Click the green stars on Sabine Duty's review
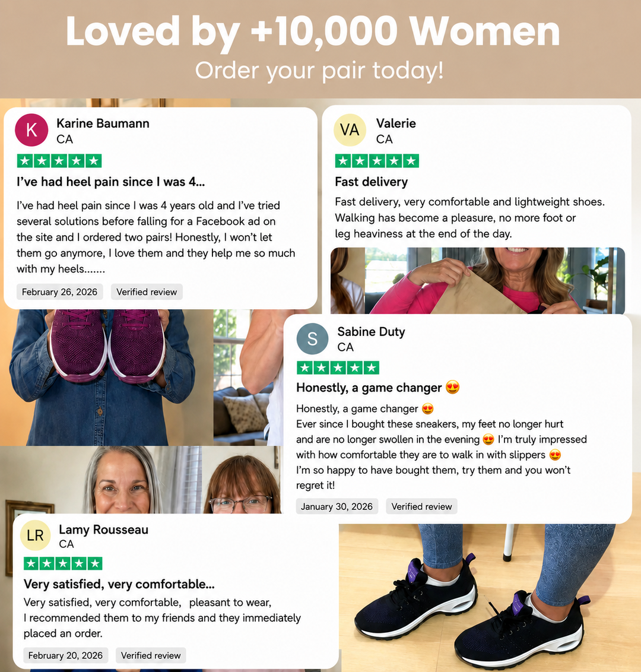The image size is (641, 672). coord(338,367)
